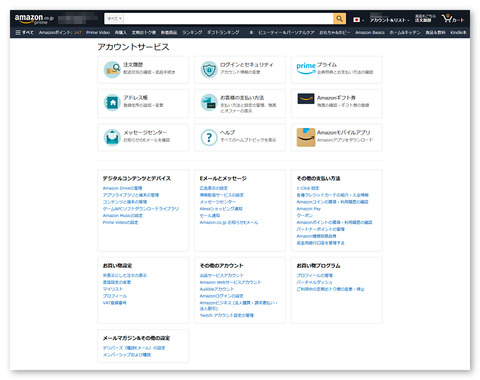Open the Audibleアカウント link
Screen dimensions: 480x380
pyautogui.click(x=217, y=289)
